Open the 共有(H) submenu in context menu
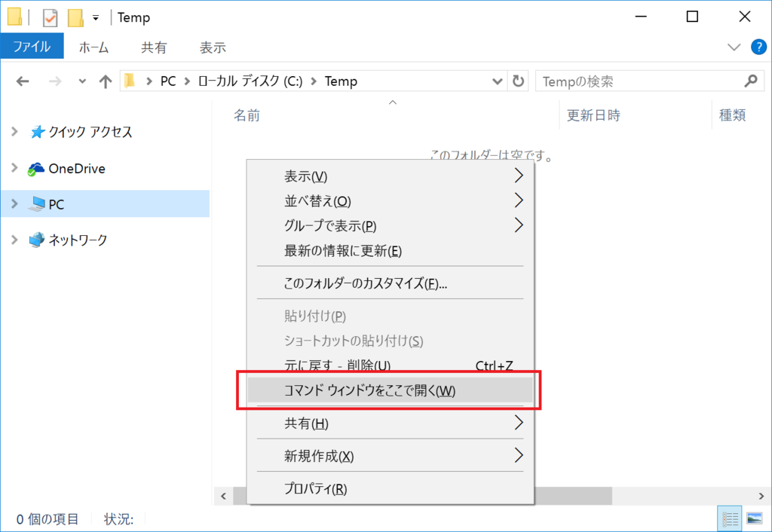This screenshot has height=532, width=772. [390, 423]
